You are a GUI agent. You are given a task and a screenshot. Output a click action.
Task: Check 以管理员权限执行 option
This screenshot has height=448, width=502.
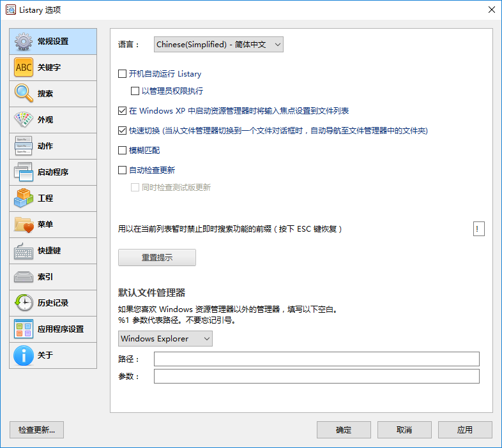[135, 91]
